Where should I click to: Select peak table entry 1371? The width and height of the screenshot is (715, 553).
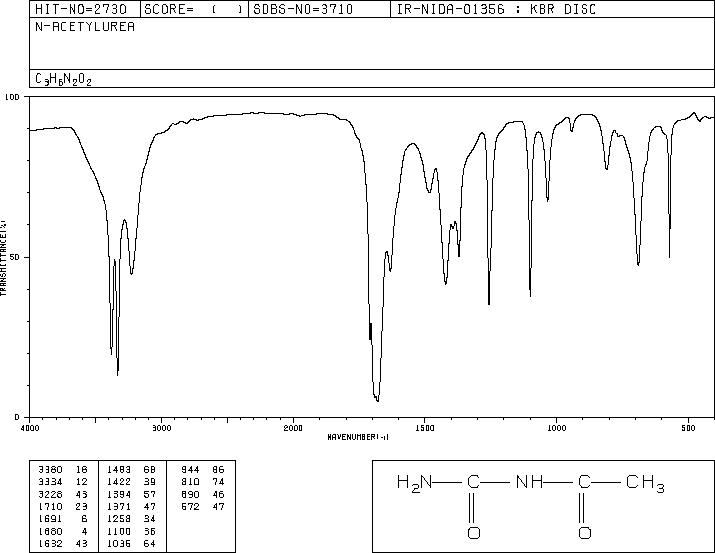click(119, 506)
